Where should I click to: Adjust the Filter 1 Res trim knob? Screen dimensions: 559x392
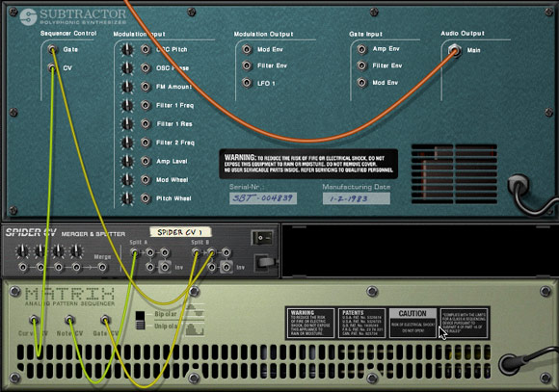127,123
